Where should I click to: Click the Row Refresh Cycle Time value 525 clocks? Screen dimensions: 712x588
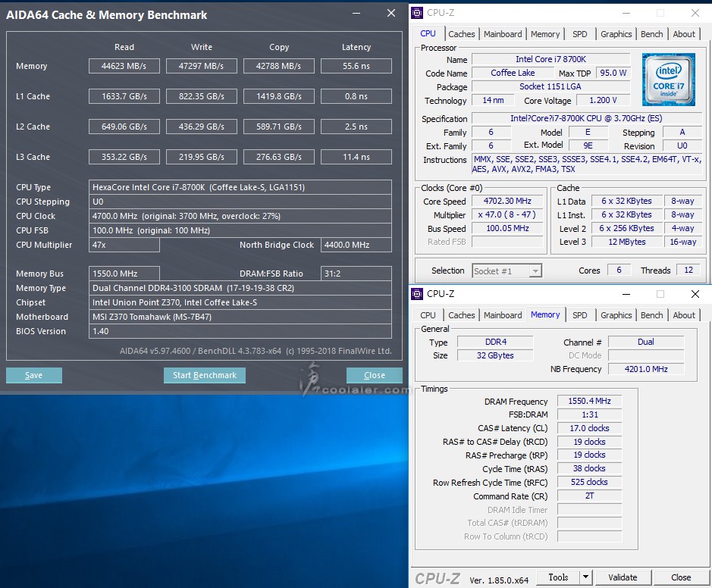(x=589, y=482)
